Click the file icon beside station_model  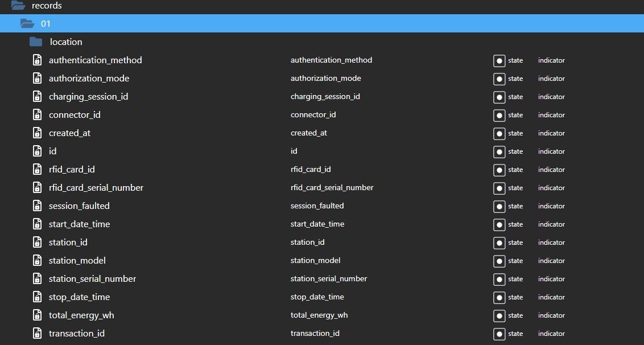click(x=37, y=261)
